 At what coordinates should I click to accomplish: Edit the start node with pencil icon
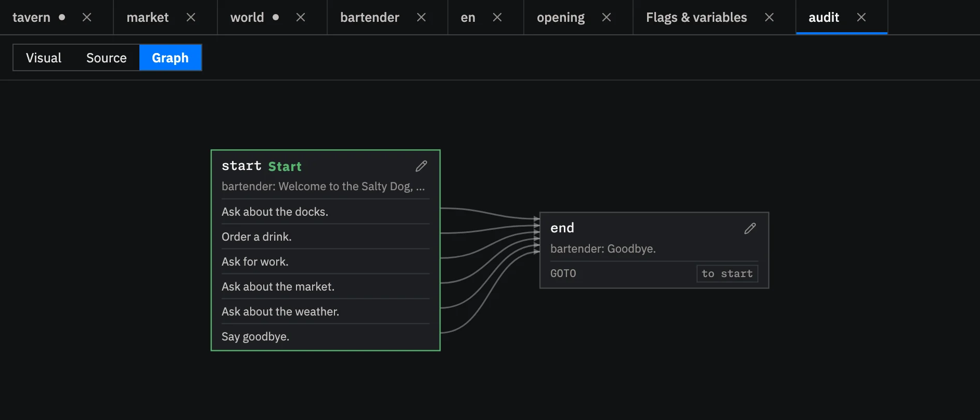pos(421,166)
